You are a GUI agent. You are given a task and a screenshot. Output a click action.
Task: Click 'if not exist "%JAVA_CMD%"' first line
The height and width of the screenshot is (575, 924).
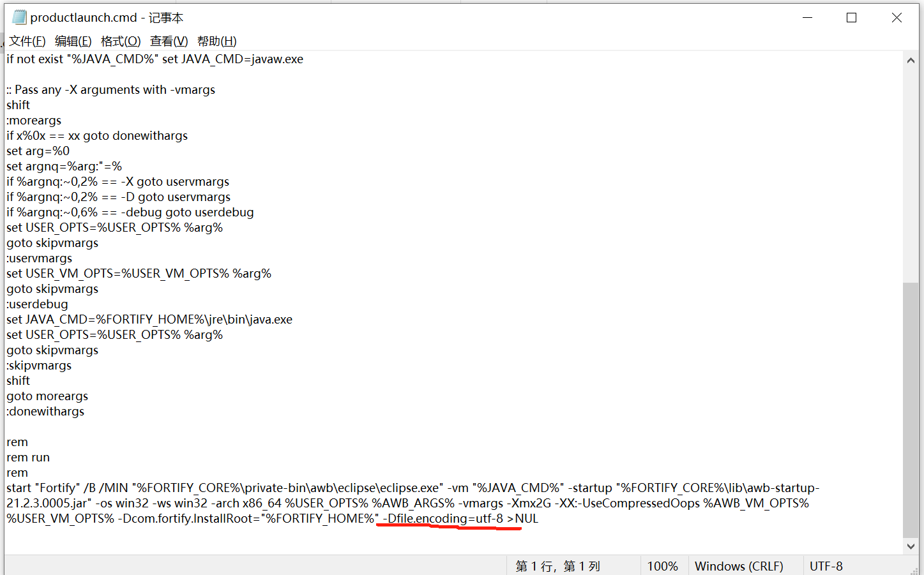[x=155, y=59]
